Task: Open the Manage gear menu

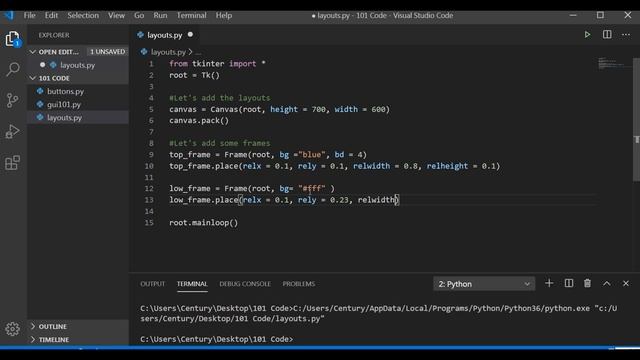Action: point(13,329)
